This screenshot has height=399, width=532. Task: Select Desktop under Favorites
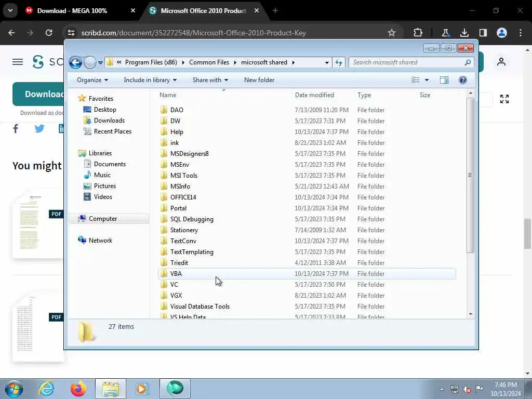point(105,110)
